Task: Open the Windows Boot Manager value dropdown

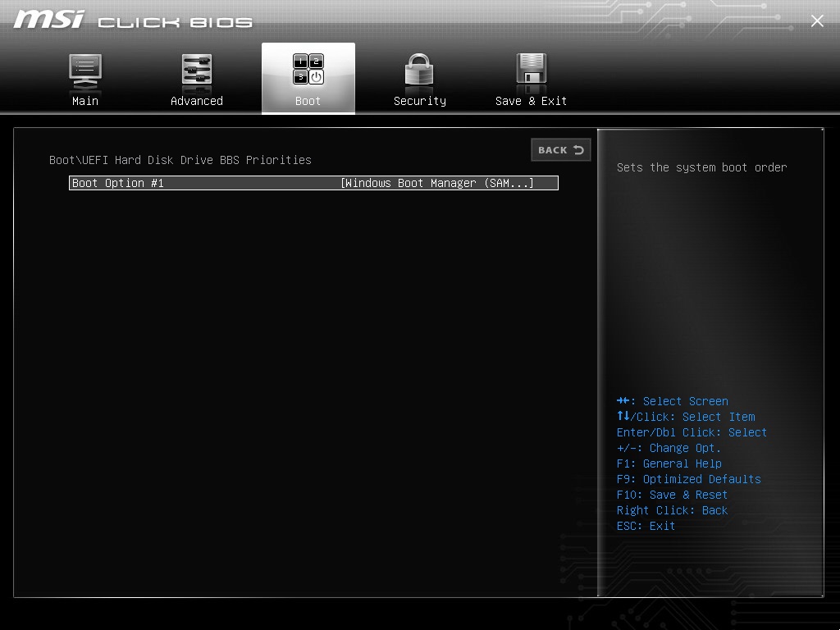Action: [x=437, y=183]
